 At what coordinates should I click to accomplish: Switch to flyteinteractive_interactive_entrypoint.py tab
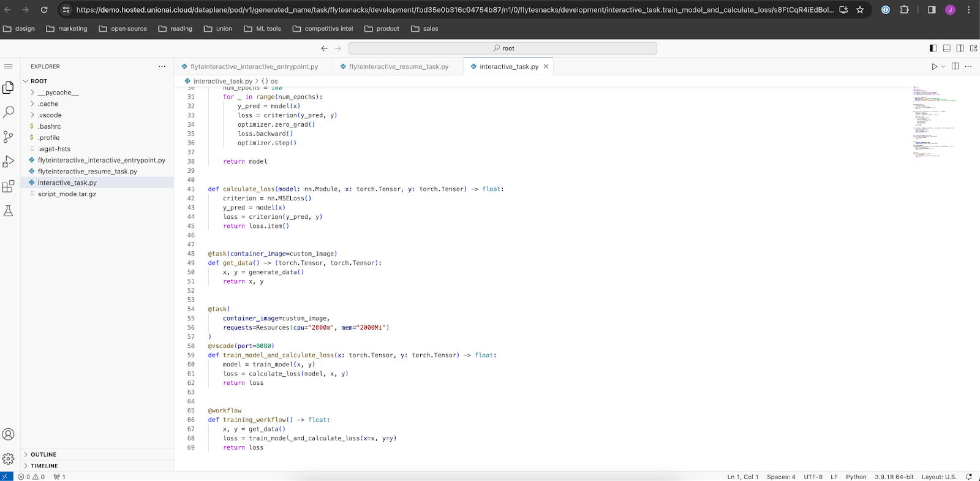click(x=254, y=66)
